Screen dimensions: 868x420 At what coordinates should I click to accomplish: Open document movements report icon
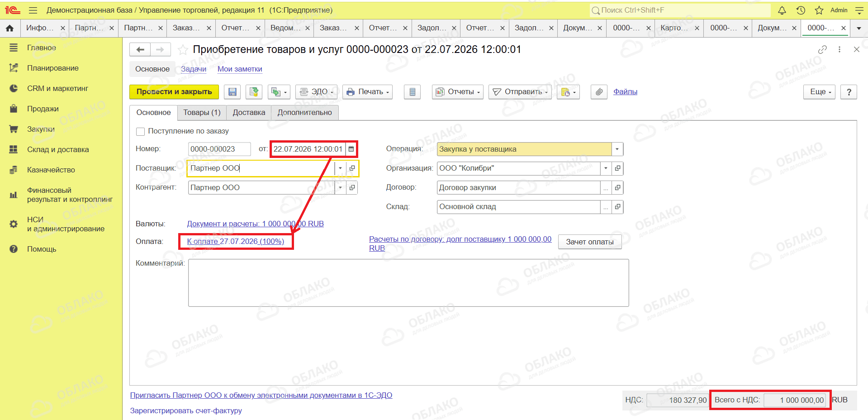coord(412,92)
